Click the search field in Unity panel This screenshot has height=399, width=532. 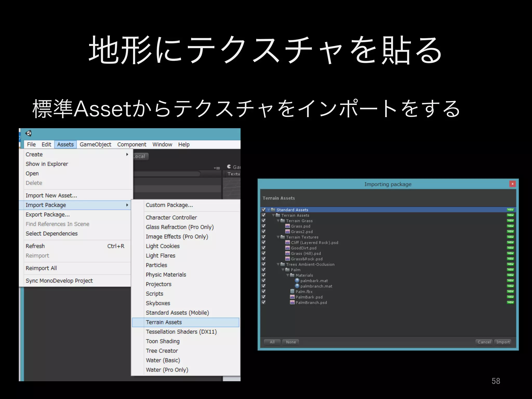167,174
